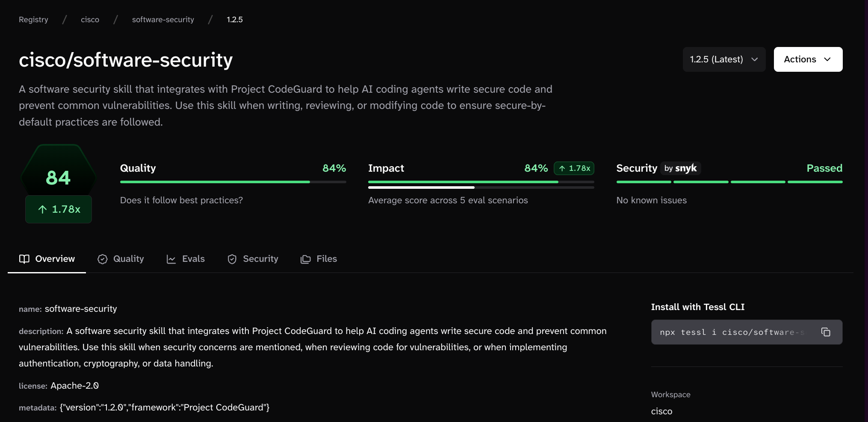Click the Quality tab badge icon

pos(103,259)
